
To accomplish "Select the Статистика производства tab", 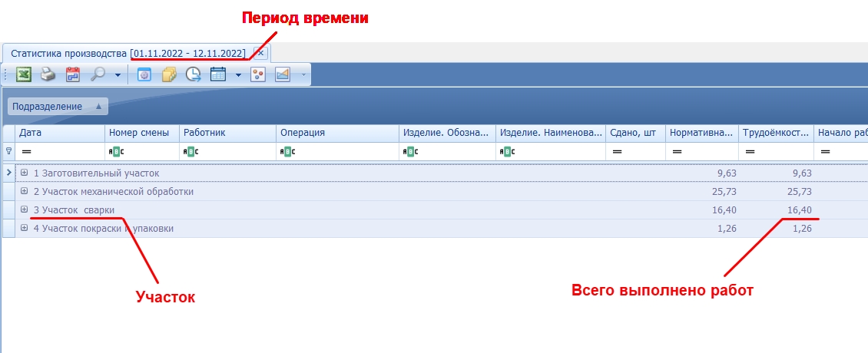I will 128,54.
